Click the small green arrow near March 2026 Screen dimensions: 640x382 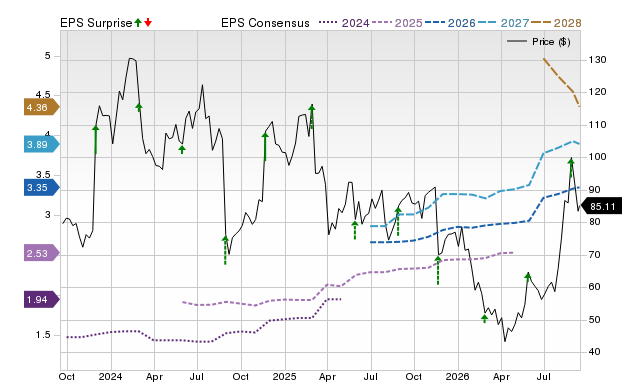484,318
